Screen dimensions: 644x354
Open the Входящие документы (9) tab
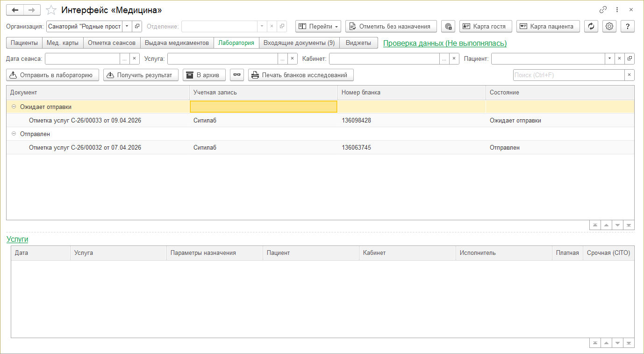(x=299, y=43)
